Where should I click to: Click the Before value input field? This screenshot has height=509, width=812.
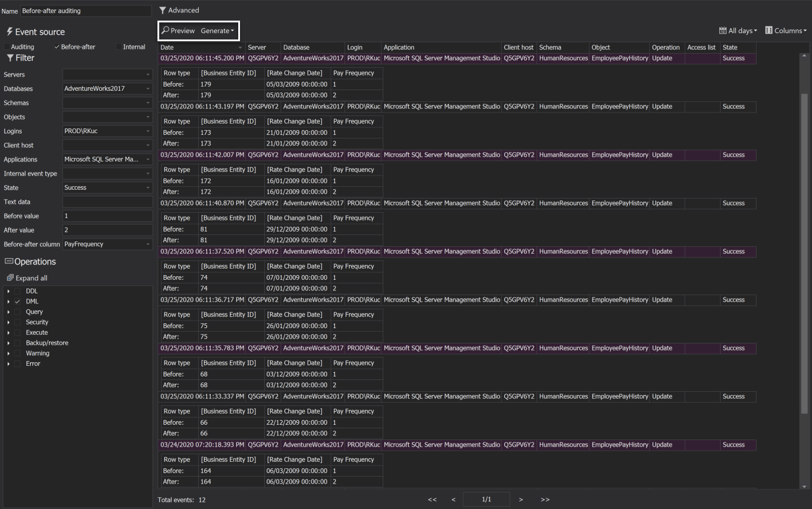pos(107,216)
